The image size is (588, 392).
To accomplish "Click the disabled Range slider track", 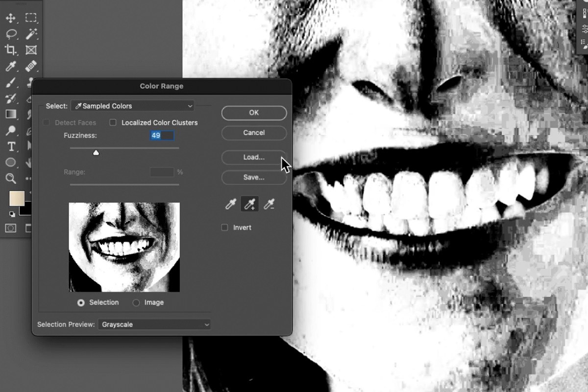I will (124, 184).
